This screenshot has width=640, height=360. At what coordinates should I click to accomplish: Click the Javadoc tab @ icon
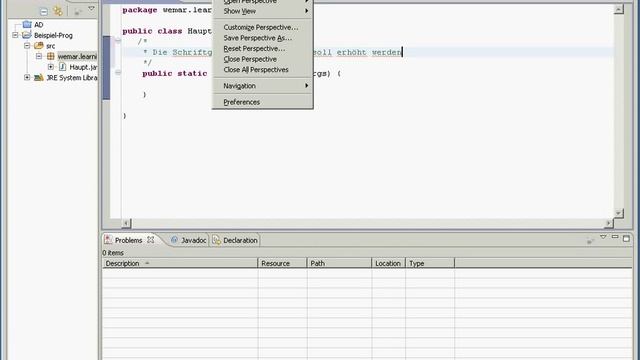[174, 240]
